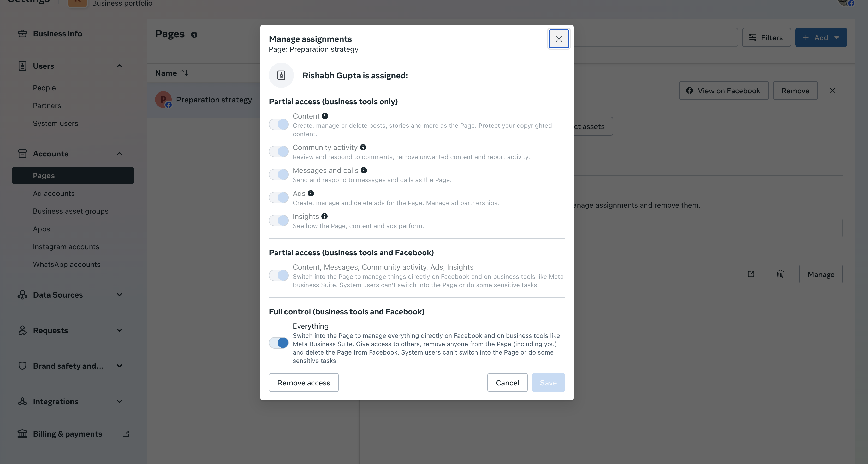
Task: Click open-external icon beside trash icon
Action: coord(751,274)
